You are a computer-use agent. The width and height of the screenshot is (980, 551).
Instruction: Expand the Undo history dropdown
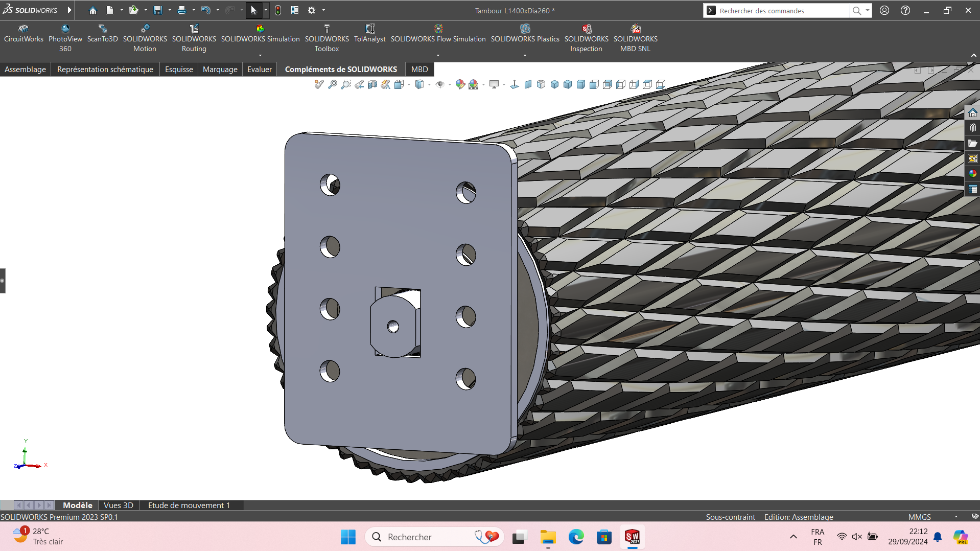[218, 10]
